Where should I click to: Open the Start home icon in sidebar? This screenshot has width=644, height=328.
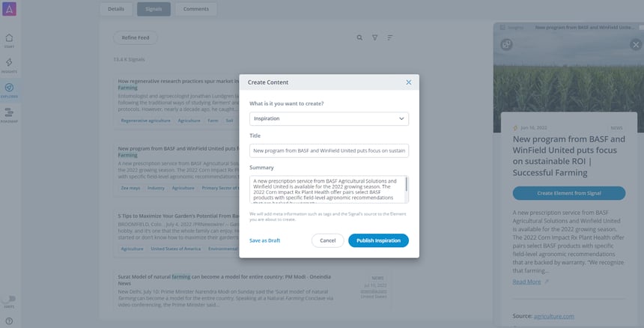(x=9, y=38)
